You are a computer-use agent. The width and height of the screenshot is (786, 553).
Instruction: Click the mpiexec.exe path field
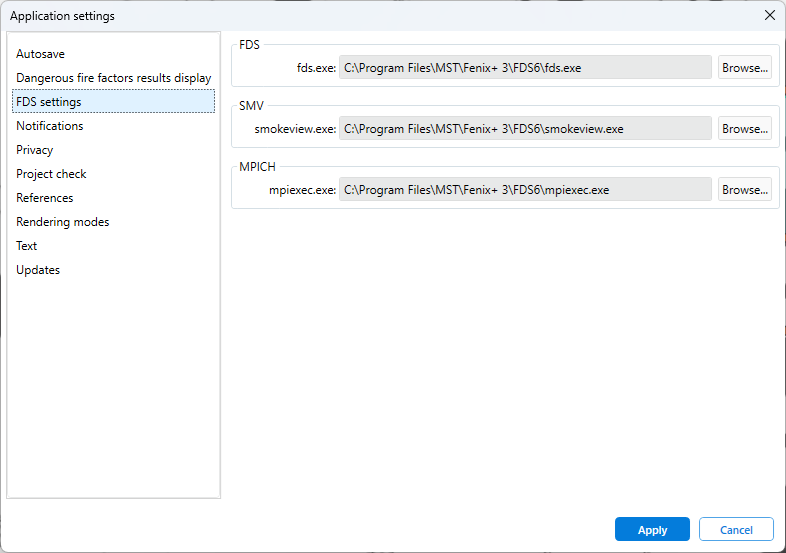(x=525, y=190)
